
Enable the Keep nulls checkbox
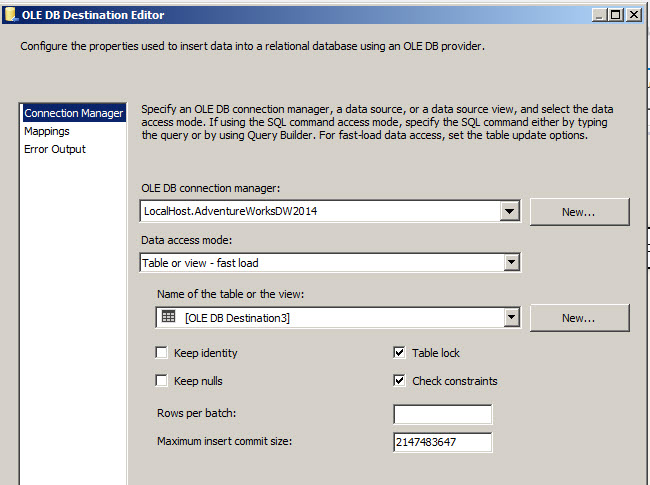click(x=162, y=381)
